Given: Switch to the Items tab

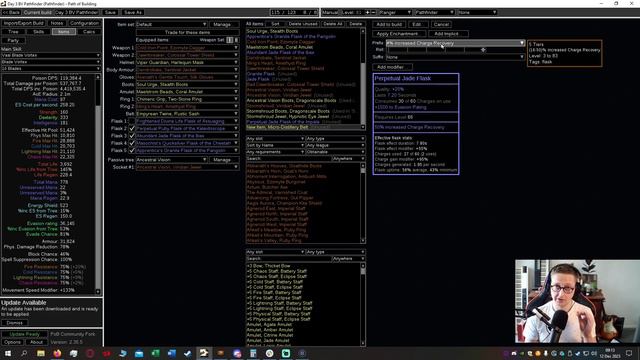Looking at the screenshot, I should click(x=64, y=32).
